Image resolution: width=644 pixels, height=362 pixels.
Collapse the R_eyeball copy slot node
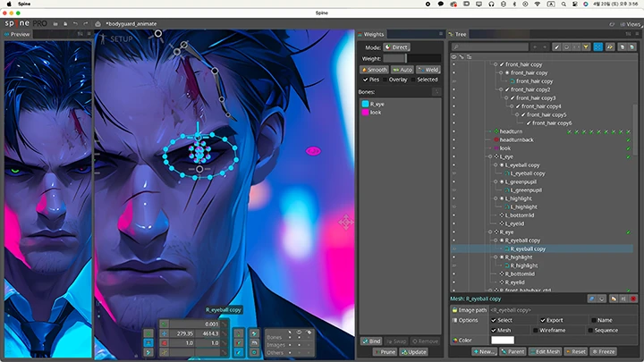[x=496, y=240]
